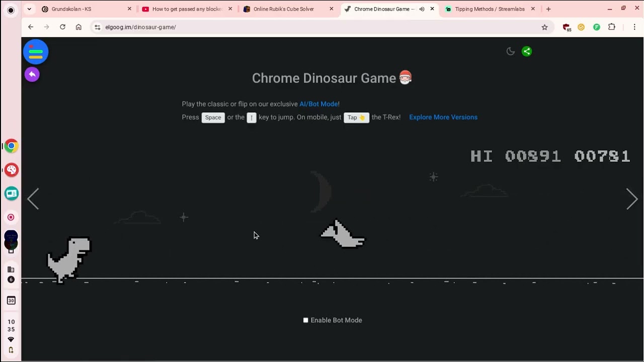Open the battery status icon on shelf
644x362 pixels.
pos(11,350)
